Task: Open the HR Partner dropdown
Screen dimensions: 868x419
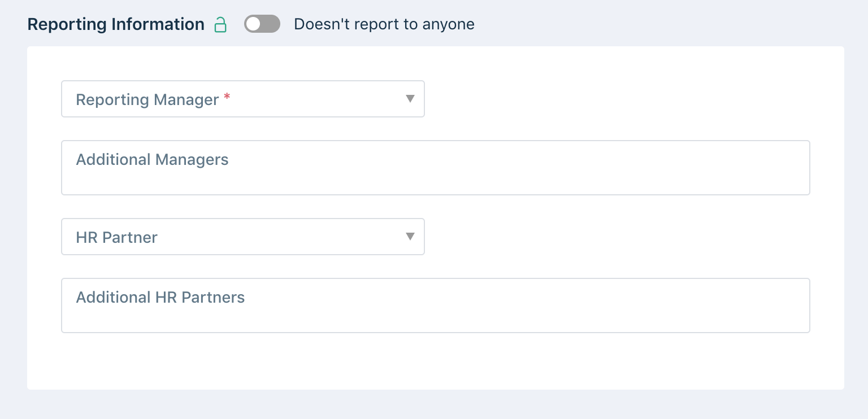Action: point(243,237)
